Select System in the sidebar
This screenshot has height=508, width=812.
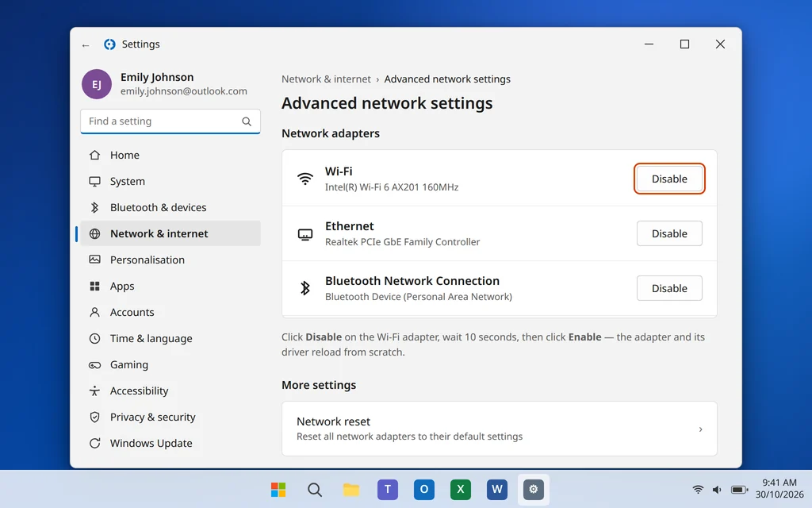click(x=169, y=182)
